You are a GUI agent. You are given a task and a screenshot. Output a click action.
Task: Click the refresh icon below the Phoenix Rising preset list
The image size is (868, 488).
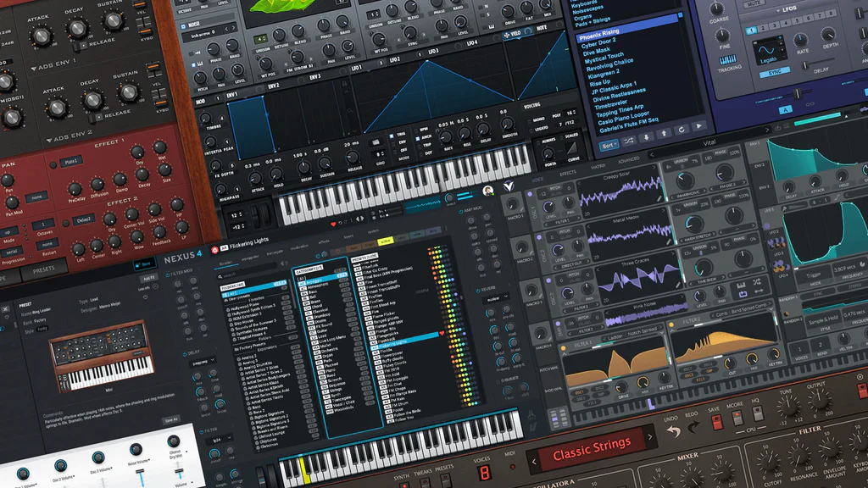pos(682,130)
